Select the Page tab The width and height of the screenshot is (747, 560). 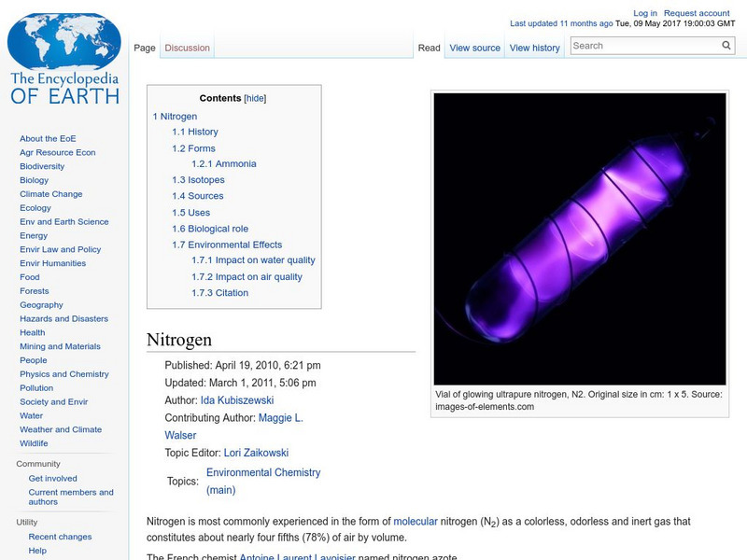point(145,46)
